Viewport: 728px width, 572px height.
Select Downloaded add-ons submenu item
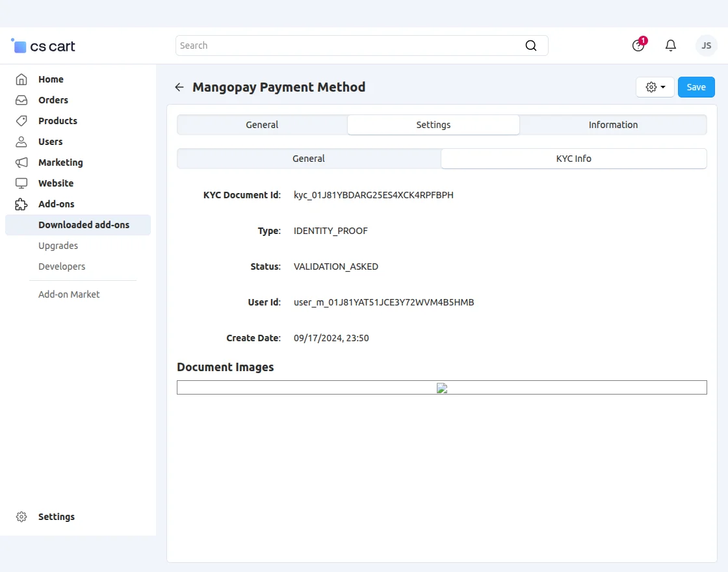click(x=78, y=225)
